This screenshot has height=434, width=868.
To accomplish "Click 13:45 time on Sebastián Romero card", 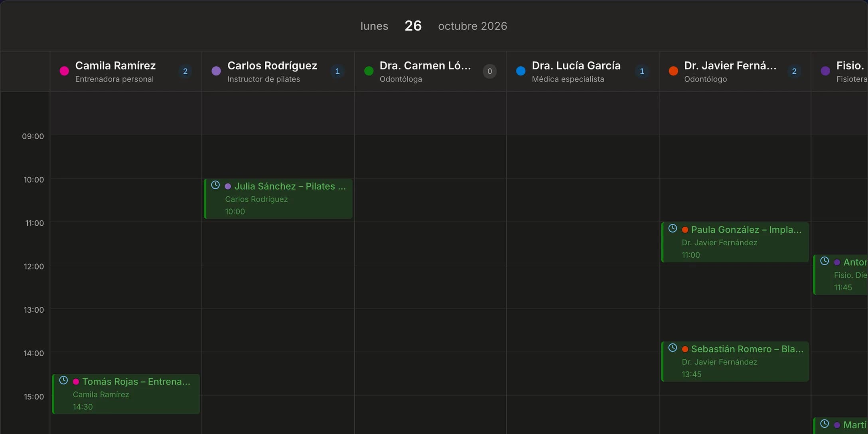I will pos(691,374).
